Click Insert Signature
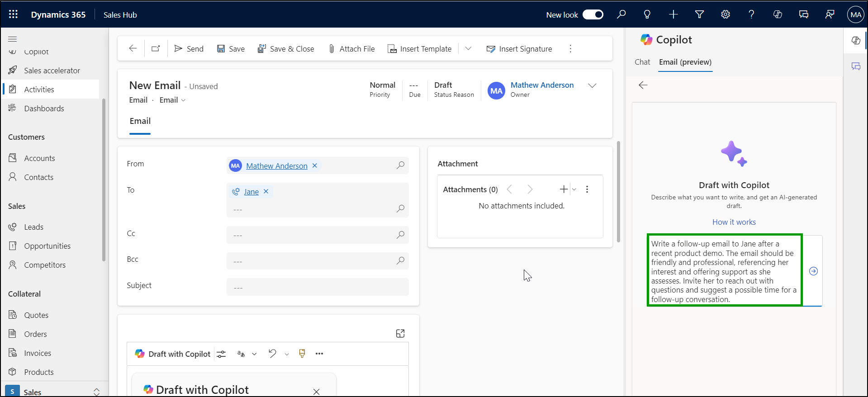 pos(519,49)
